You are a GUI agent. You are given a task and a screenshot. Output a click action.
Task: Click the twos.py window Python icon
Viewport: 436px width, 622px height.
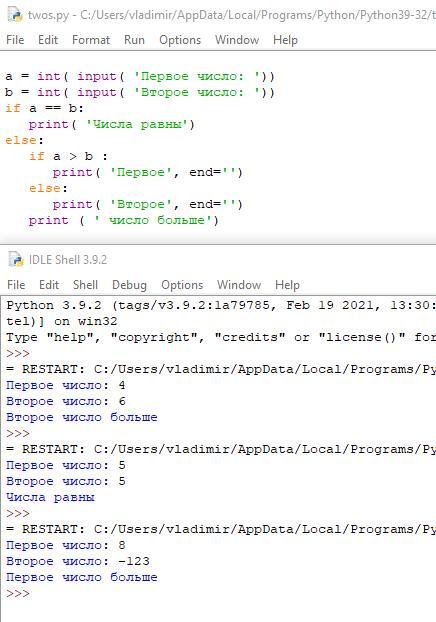pos(15,15)
